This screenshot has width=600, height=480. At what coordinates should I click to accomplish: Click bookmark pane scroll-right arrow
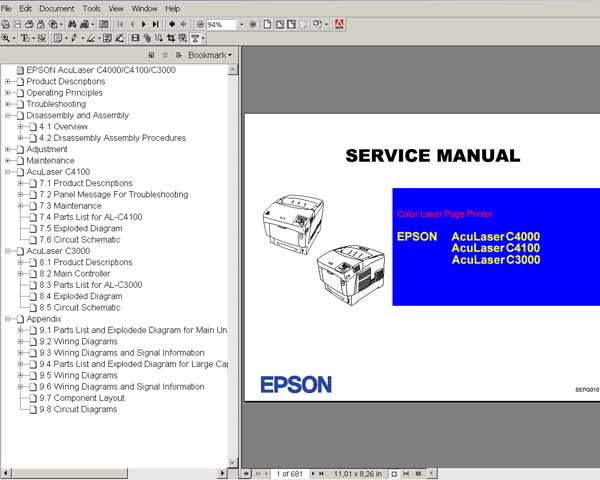pos(222,473)
